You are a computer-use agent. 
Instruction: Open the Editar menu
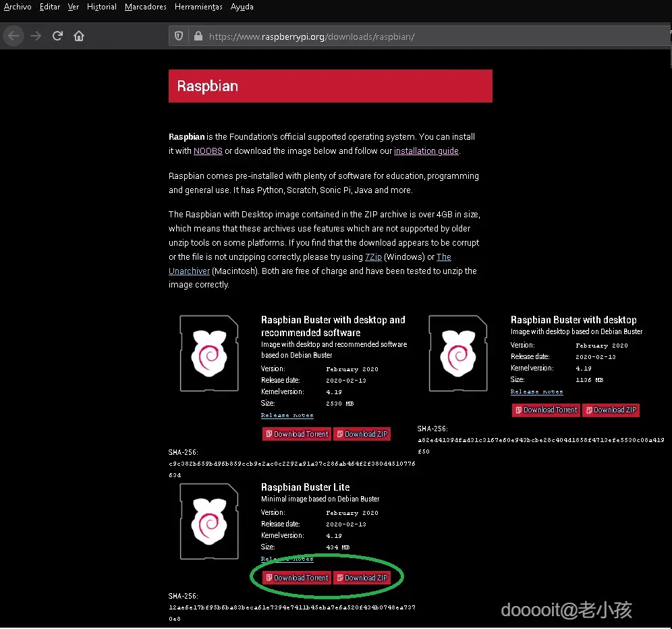[x=50, y=7]
